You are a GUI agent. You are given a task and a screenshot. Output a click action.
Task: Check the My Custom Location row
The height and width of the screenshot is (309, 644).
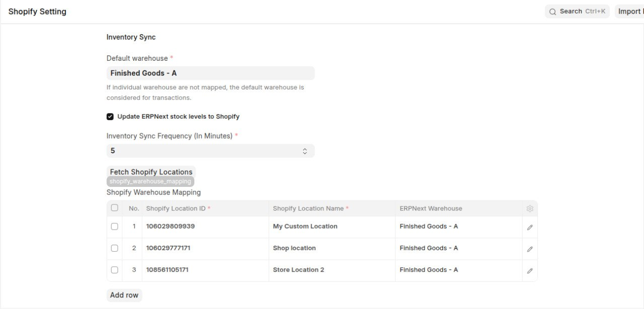click(x=114, y=227)
